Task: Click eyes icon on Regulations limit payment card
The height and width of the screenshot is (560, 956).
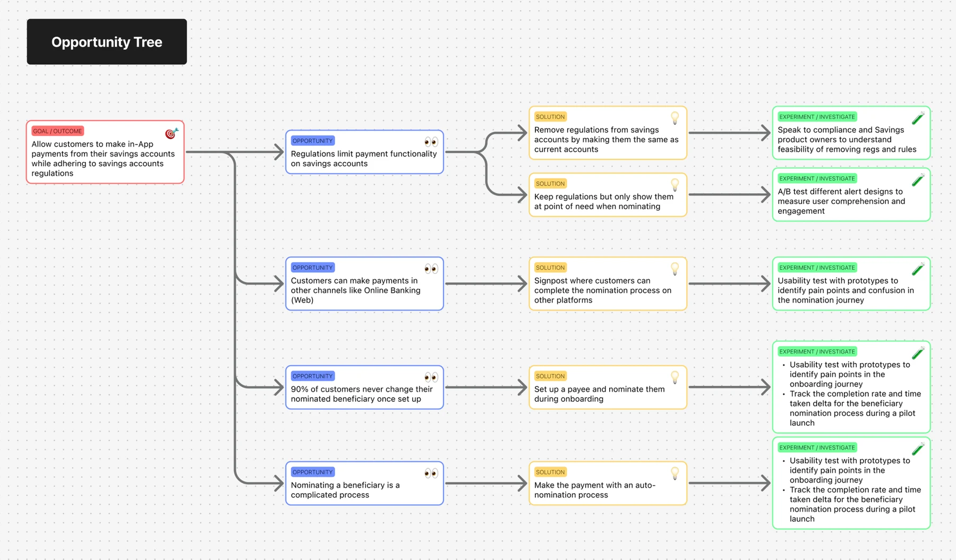Action: click(431, 142)
